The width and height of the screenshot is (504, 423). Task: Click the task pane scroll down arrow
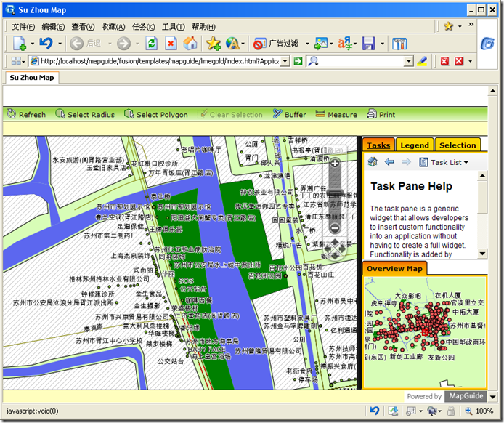(x=482, y=254)
